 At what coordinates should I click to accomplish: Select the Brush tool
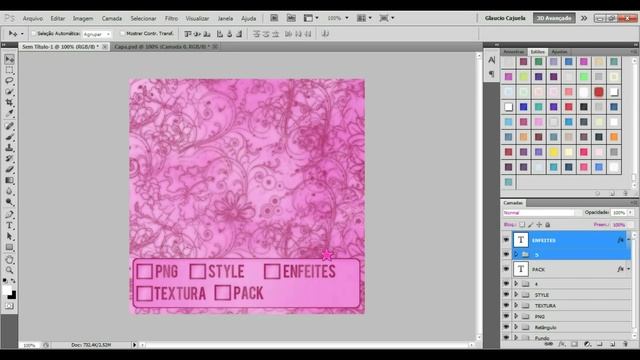point(9,137)
